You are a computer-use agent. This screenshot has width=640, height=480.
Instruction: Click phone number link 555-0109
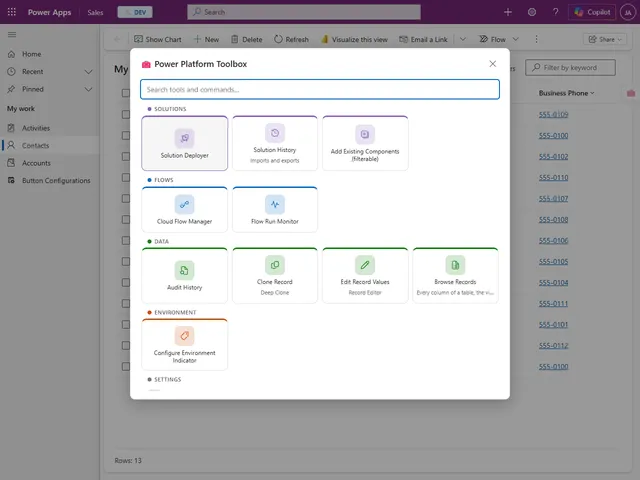(553, 114)
